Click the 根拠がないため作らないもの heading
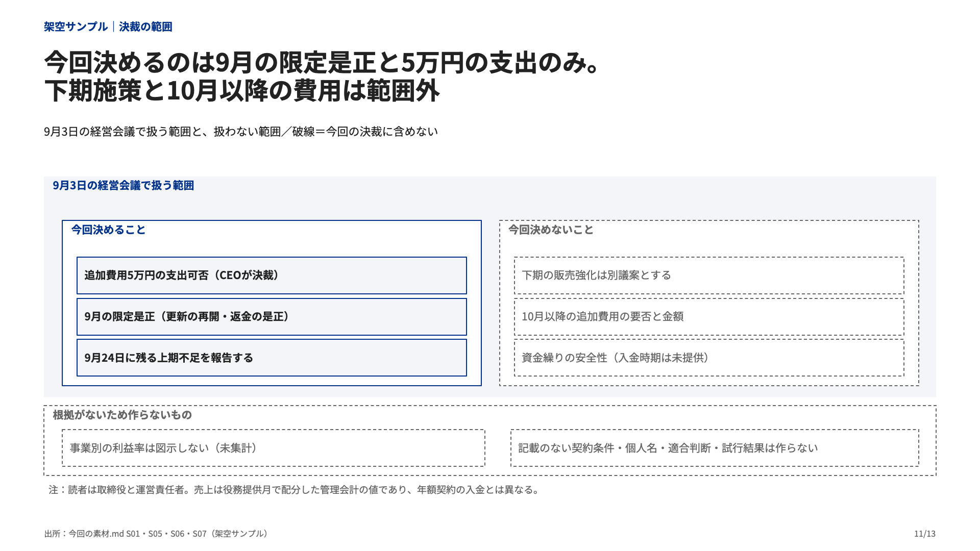Screen dimensions: 980x551 click(122, 415)
